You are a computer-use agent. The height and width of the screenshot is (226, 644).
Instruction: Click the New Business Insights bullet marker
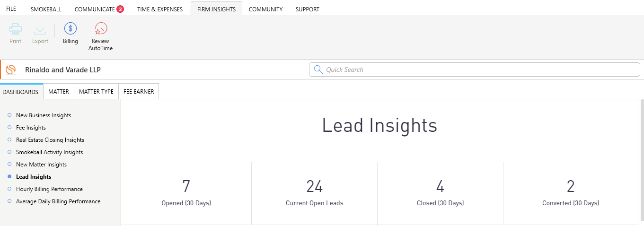coord(9,115)
